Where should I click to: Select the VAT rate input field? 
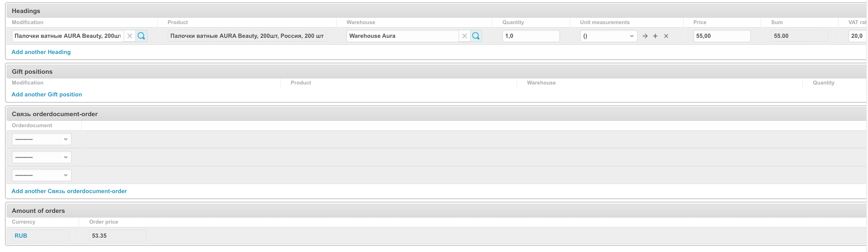[x=856, y=36]
